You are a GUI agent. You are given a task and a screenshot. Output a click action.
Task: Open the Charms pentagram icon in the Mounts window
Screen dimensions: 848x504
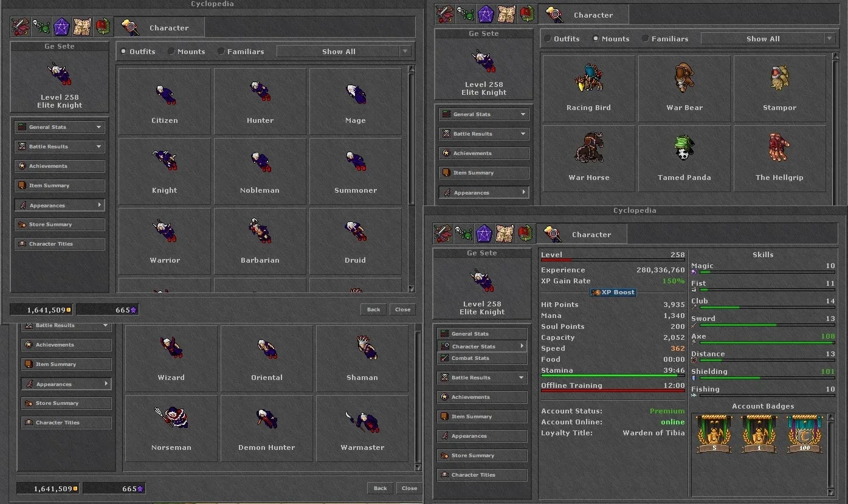click(x=486, y=14)
